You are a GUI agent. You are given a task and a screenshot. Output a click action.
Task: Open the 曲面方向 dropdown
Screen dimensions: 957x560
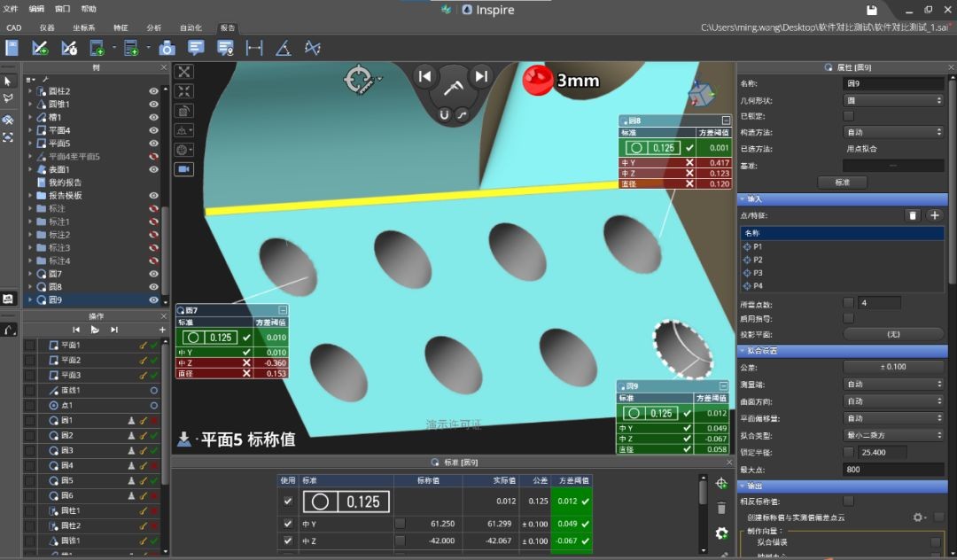(x=893, y=401)
